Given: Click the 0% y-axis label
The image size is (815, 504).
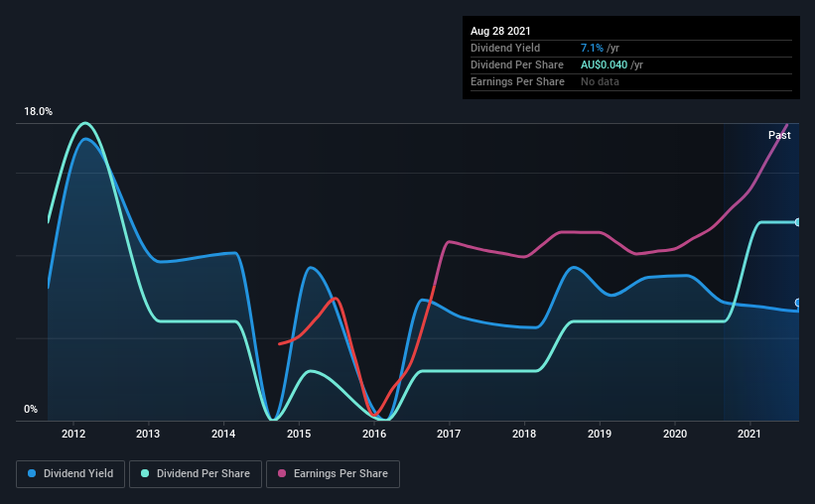Looking at the screenshot, I should [x=31, y=410].
